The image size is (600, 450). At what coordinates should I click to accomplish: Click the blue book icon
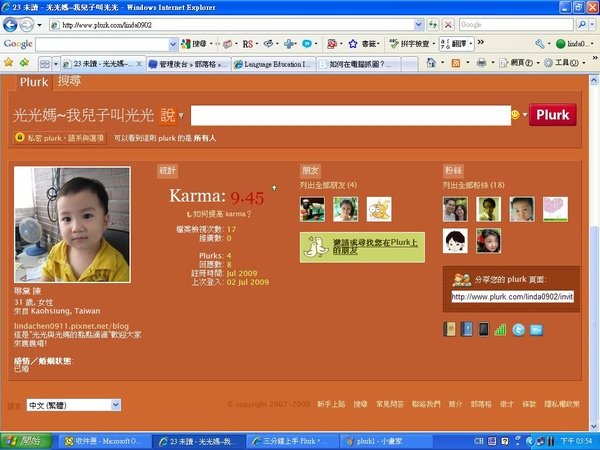pos(466,329)
